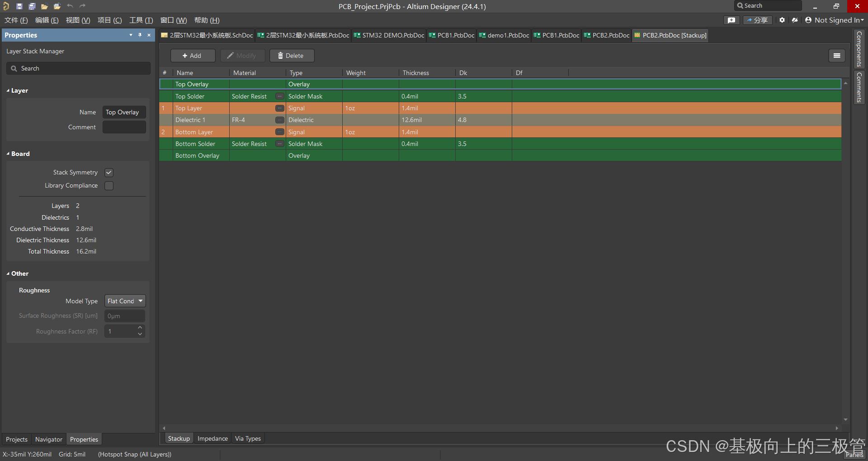
Task: Click the Altium Designer logo icon
Action: (6, 6)
